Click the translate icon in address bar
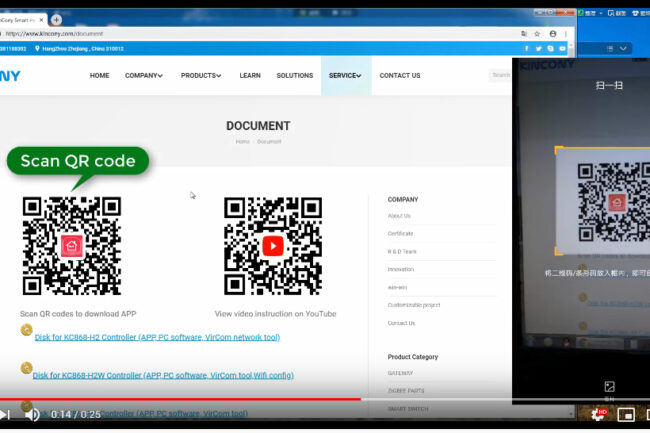 point(524,34)
